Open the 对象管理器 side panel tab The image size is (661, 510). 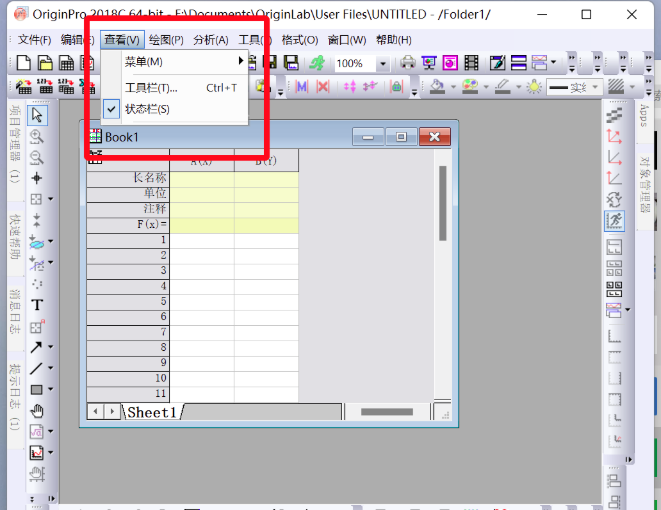[645, 185]
